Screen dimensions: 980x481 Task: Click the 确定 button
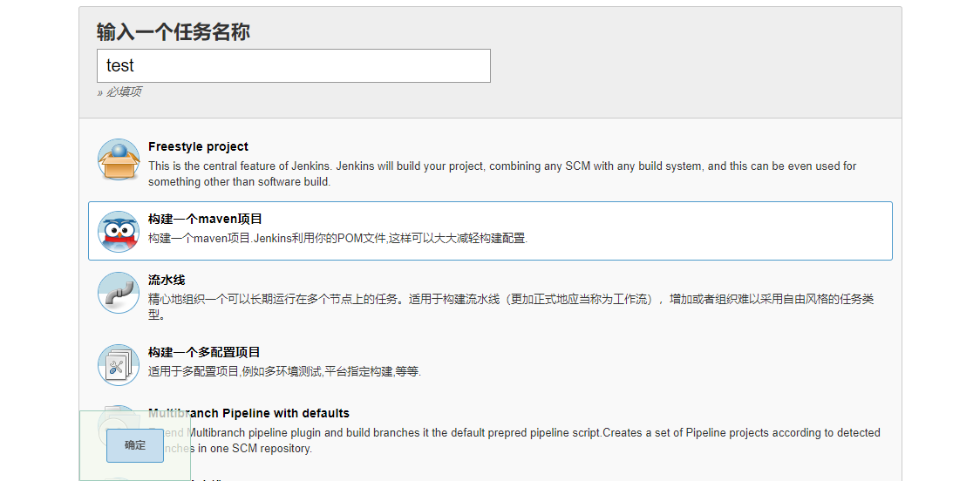coord(135,445)
